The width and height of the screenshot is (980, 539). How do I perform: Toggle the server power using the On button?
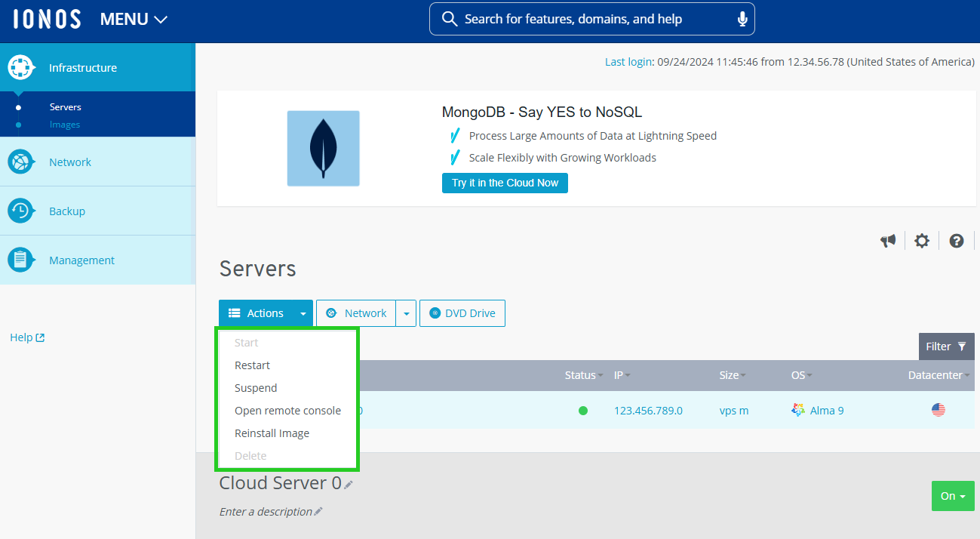[952, 496]
